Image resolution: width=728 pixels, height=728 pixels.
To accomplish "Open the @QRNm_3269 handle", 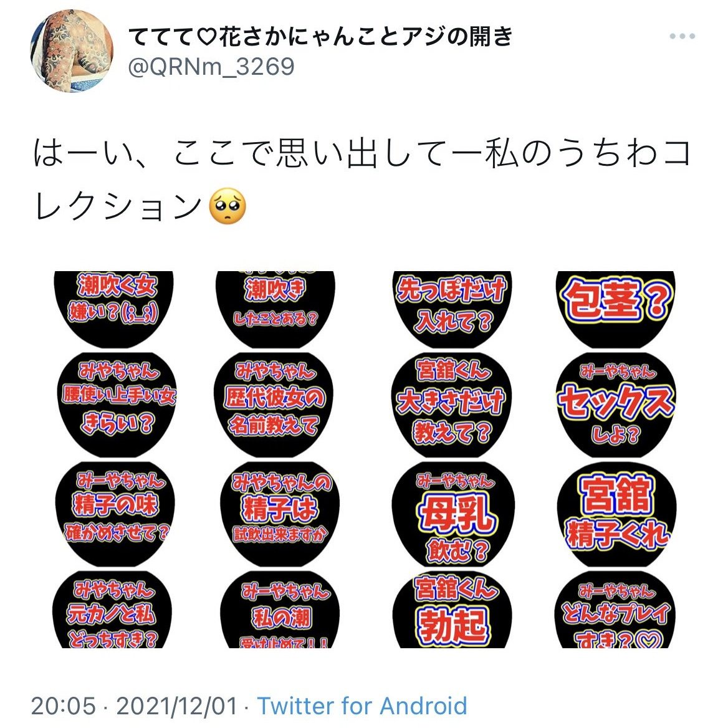I will point(211,67).
